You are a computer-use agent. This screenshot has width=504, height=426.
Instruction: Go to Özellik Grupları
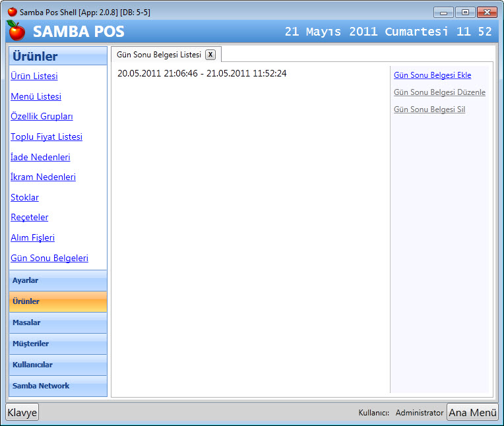(x=42, y=117)
